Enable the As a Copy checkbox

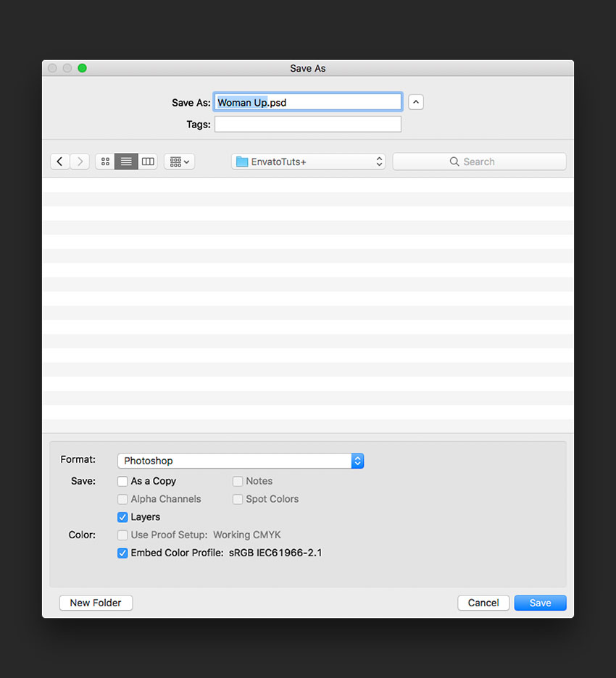(x=122, y=481)
